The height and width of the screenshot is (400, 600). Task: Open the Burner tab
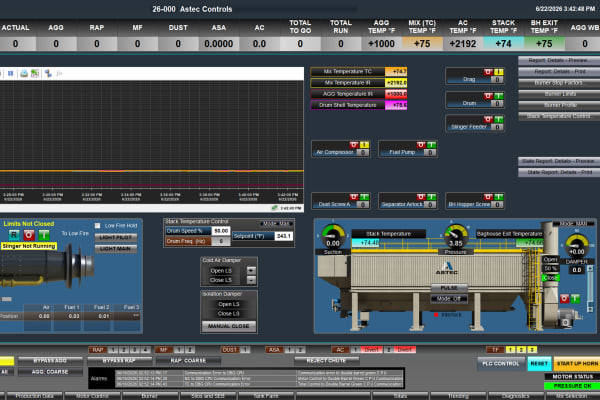click(150, 396)
